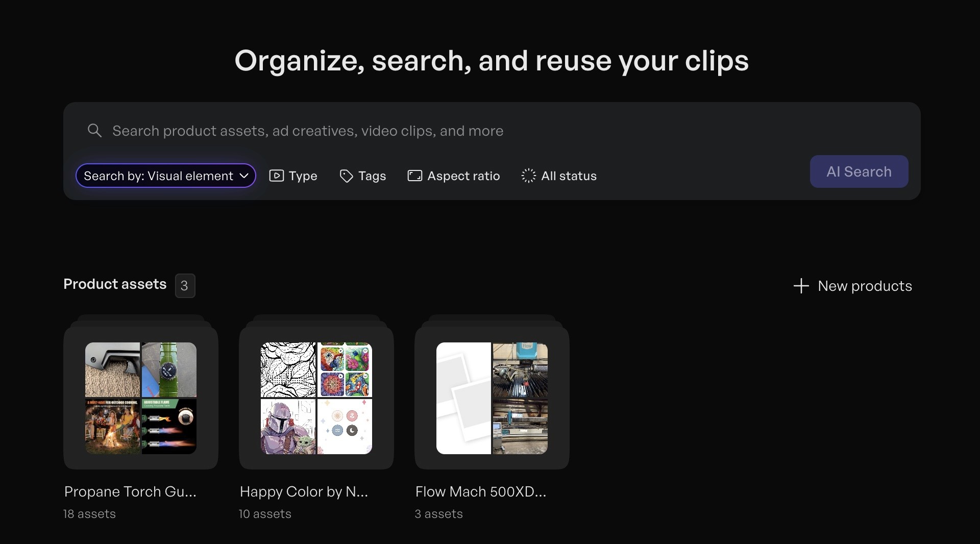Click New products to add a product
The height and width of the screenshot is (544, 980).
click(x=864, y=286)
